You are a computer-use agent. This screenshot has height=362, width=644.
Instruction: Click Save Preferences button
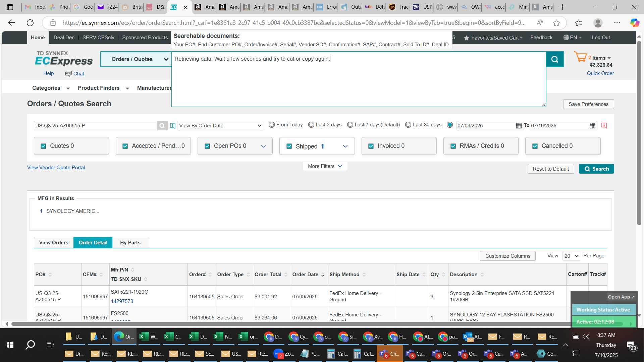click(x=588, y=104)
